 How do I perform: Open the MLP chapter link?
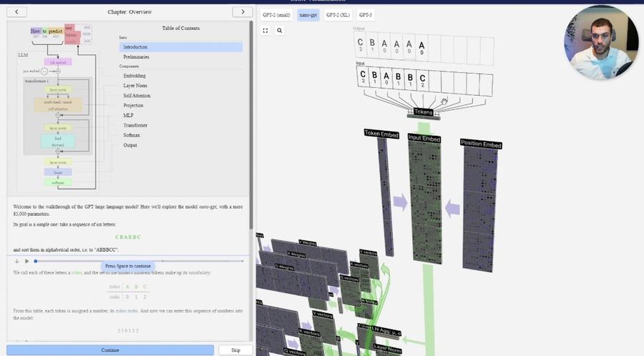(128, 115)
